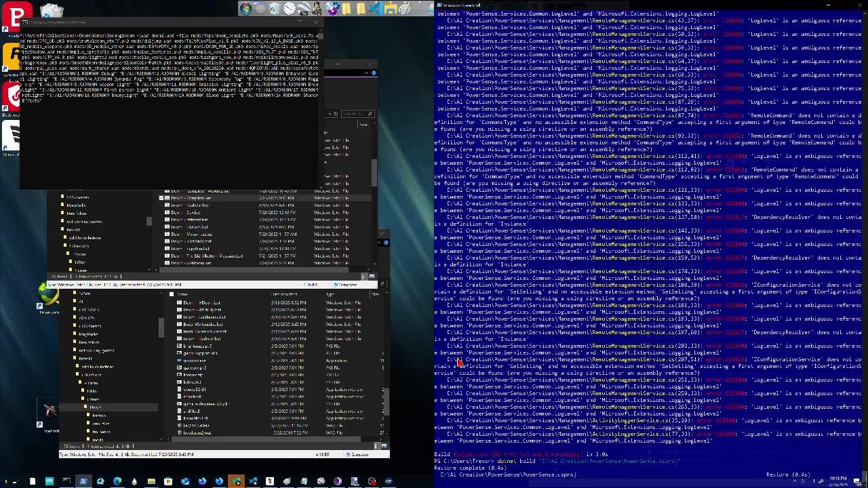Open the blue help icon in upper Explorer
The width and height of the screenshot is (868, 488).
coord(374,73)
